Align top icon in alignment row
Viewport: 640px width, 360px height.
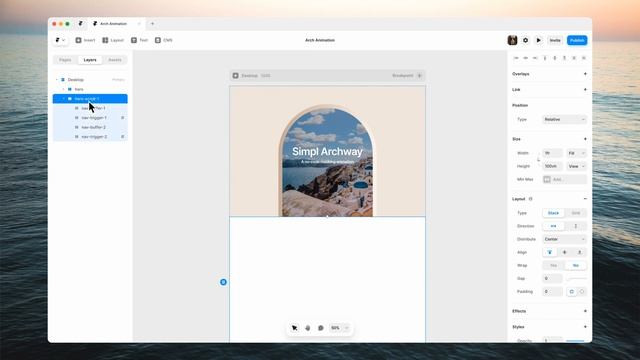(545, 58)
